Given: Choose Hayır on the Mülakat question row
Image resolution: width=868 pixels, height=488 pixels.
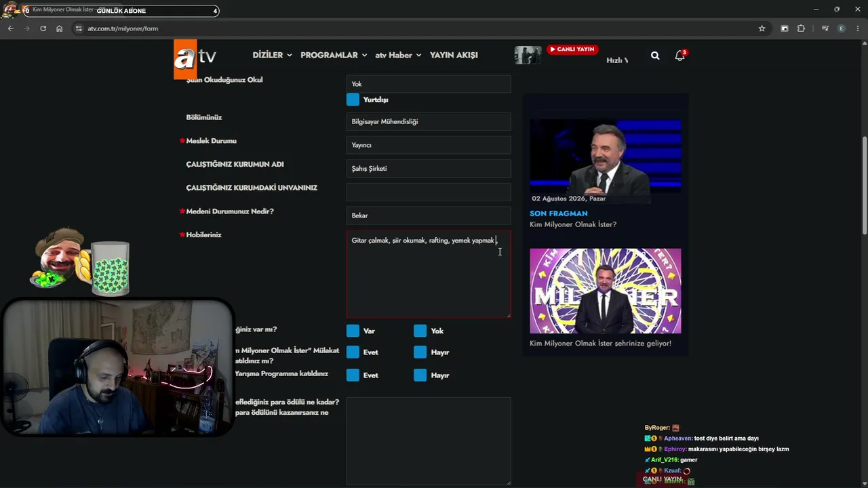Looking at the screenshot, I should click(x=420, y=352).
